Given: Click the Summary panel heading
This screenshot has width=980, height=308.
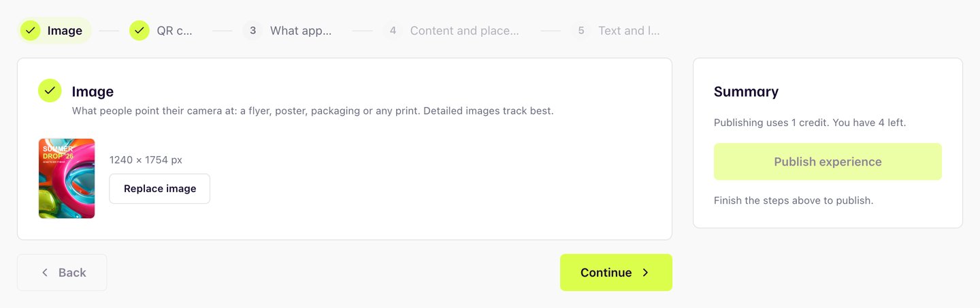Looking at the screenshot, I should [x=746, y=92].
